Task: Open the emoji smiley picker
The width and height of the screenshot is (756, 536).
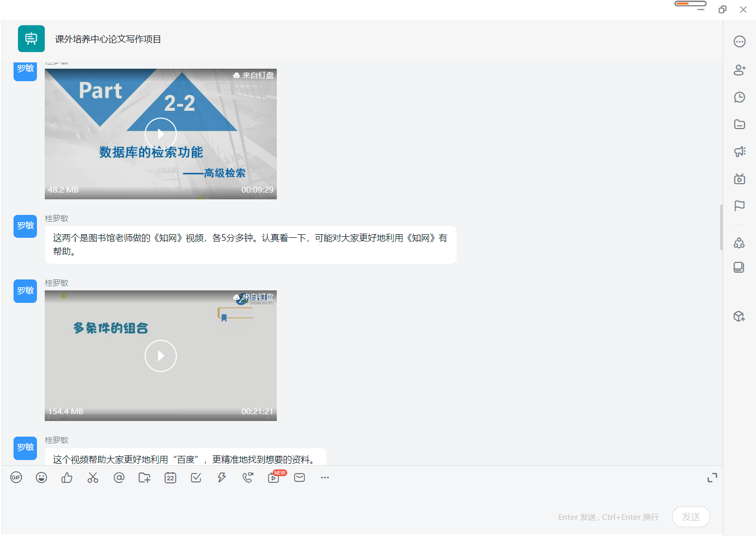Action: click(42, 477)
